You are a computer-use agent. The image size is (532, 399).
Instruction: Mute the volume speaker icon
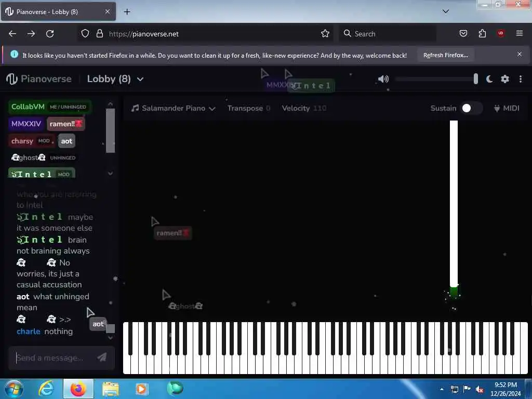383,79
